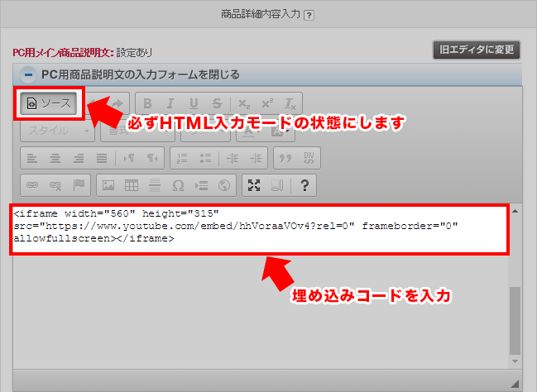Center align text

coord(55,158)
